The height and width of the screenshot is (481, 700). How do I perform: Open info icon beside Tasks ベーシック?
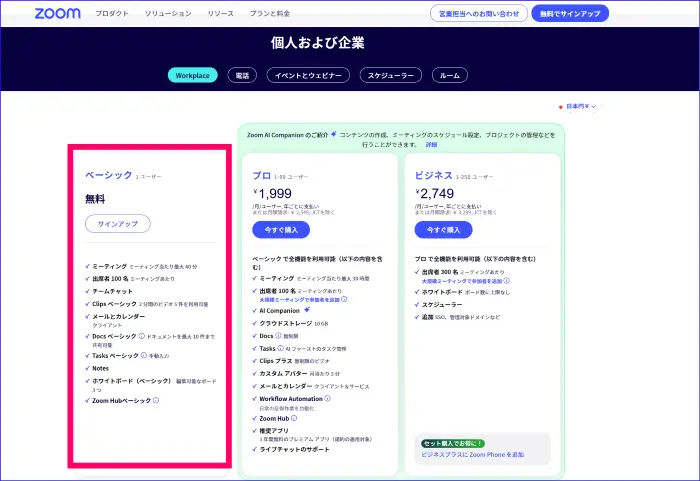(144, 356)
